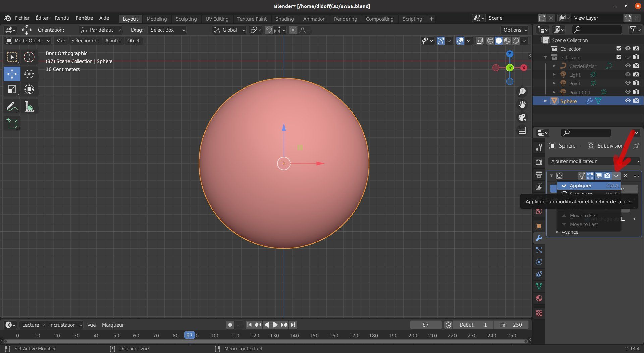The height and width of the screenshot is (353, 644).
Task: Select the Measure tool
Action: 29,107
